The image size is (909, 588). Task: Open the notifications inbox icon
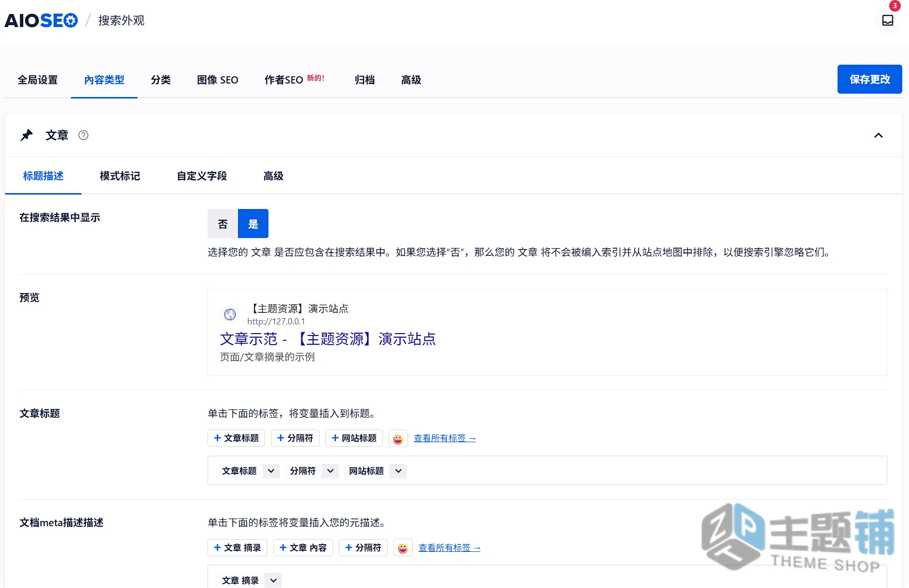pyautogui.click(x=887, y=20)
